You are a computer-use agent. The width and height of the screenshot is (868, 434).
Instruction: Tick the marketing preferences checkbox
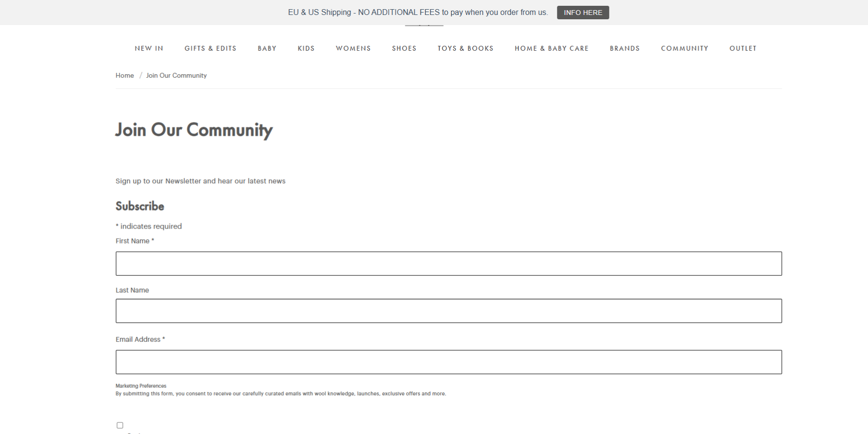click(x=120, y=425)
